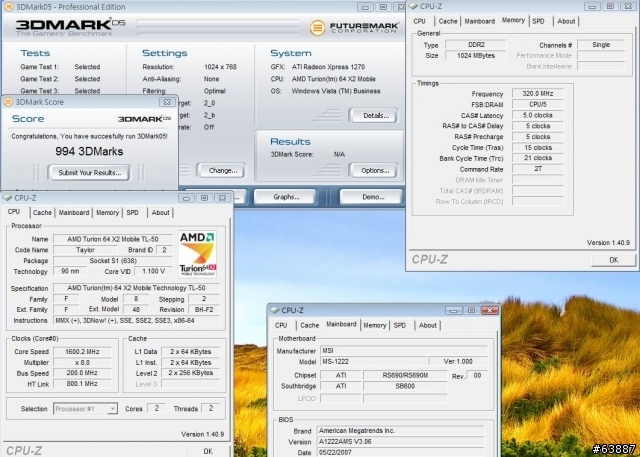Click the Change settings button
This screenshot has height=457, width=640.
coord(222,171)
